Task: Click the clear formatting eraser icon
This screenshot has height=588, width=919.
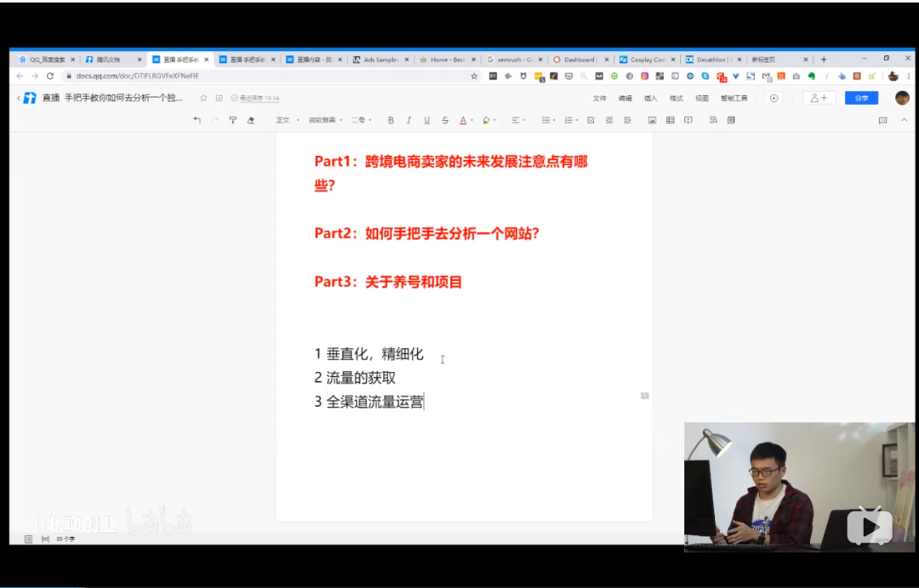Action: pos(250,121)
